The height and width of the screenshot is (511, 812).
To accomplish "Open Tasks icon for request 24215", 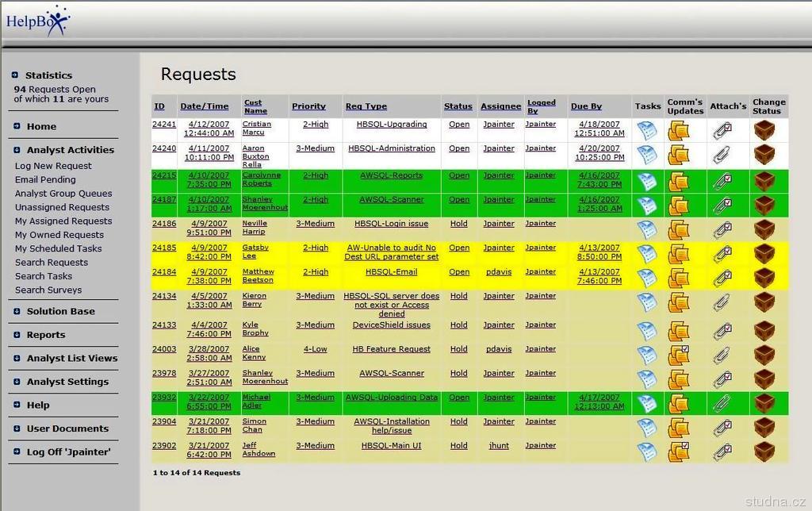I will (x=647, y=182).
